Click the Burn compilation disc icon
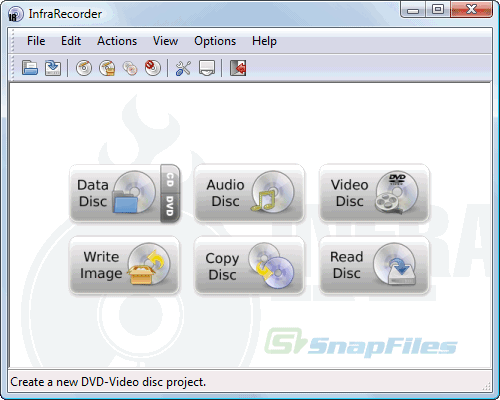The height and width of the screenshot is (400, 500). tap(84, 68)
